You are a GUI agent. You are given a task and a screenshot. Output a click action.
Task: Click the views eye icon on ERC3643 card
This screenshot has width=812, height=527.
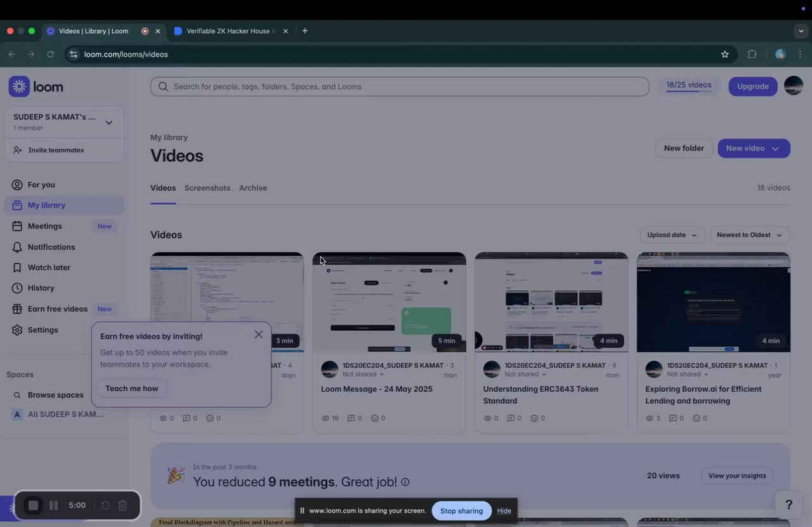488,418
